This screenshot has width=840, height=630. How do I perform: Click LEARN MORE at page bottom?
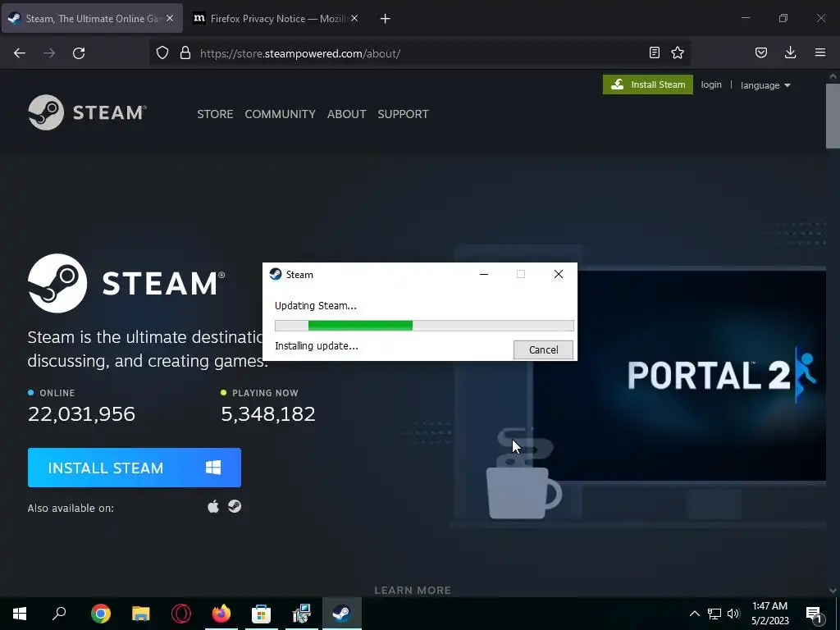tap(413, 590)
